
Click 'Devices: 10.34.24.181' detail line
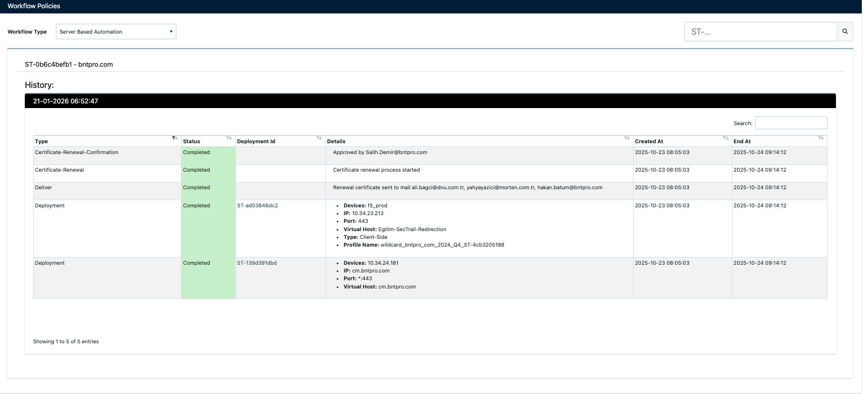pos(371,263)
